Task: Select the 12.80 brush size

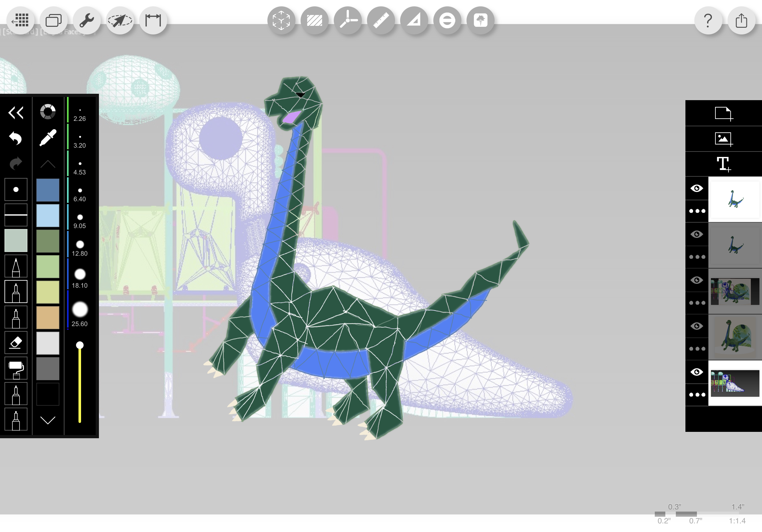Action: [80, 248]
